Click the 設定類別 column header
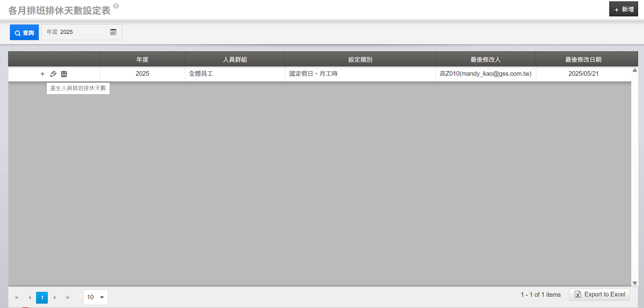 coord(360,60)
